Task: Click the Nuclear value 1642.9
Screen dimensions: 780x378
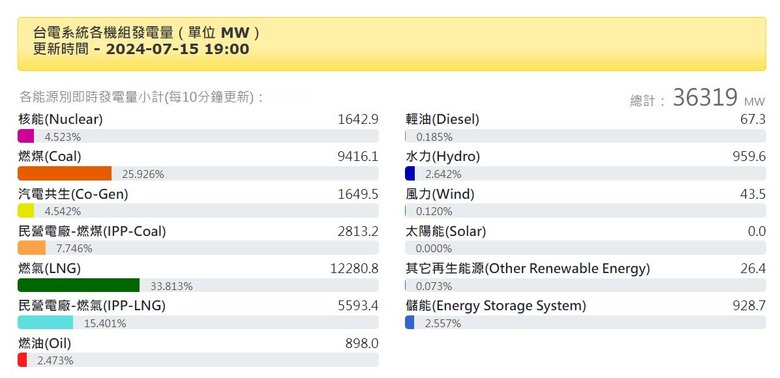Action: pos(358,119)
